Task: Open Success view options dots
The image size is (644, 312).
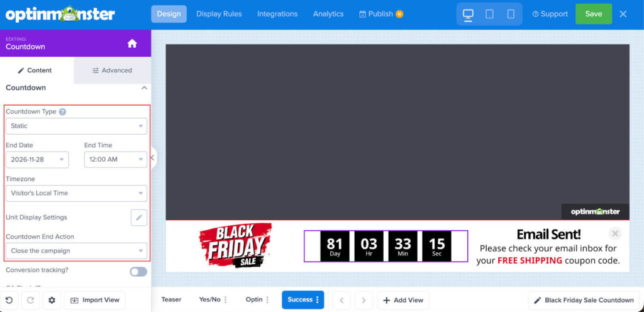Action: [317, 299]
